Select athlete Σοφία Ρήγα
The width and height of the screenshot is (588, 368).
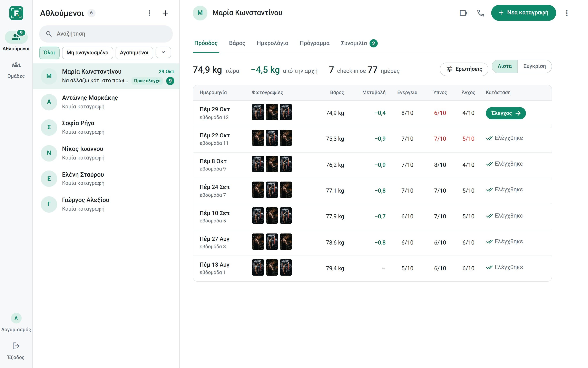pos(106,127)
